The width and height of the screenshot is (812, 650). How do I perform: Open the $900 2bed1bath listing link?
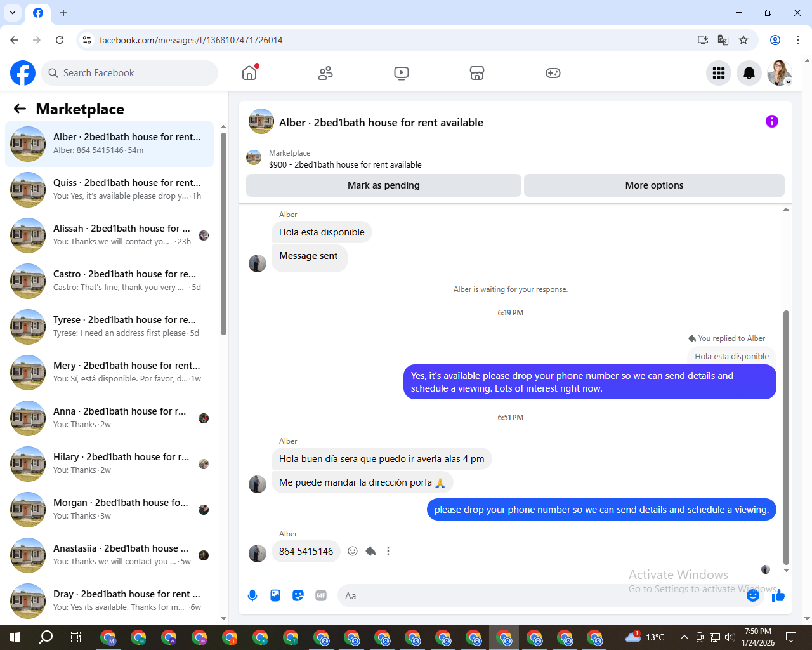345,164
